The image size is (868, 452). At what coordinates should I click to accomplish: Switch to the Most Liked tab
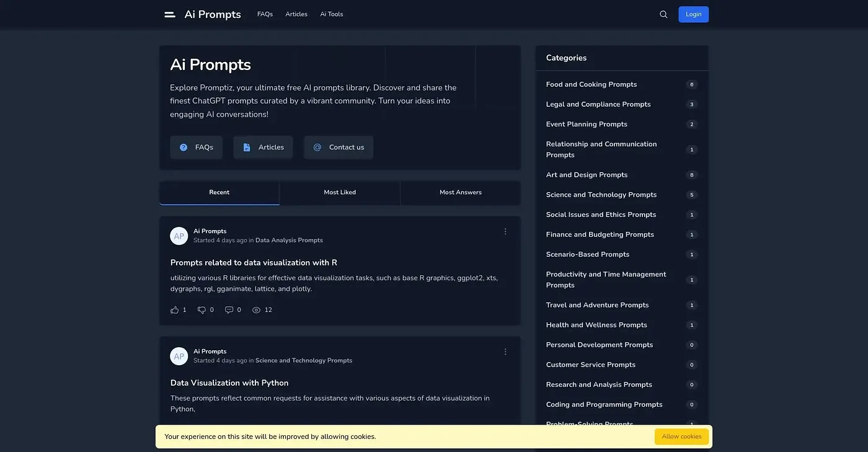click(340, 193)
